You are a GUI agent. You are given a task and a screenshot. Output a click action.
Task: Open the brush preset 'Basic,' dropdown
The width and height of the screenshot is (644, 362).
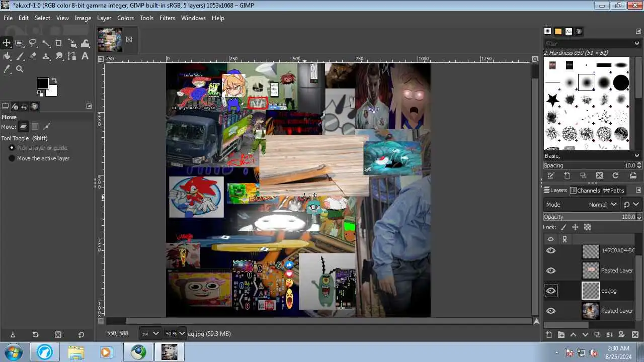tap(592, 156)
